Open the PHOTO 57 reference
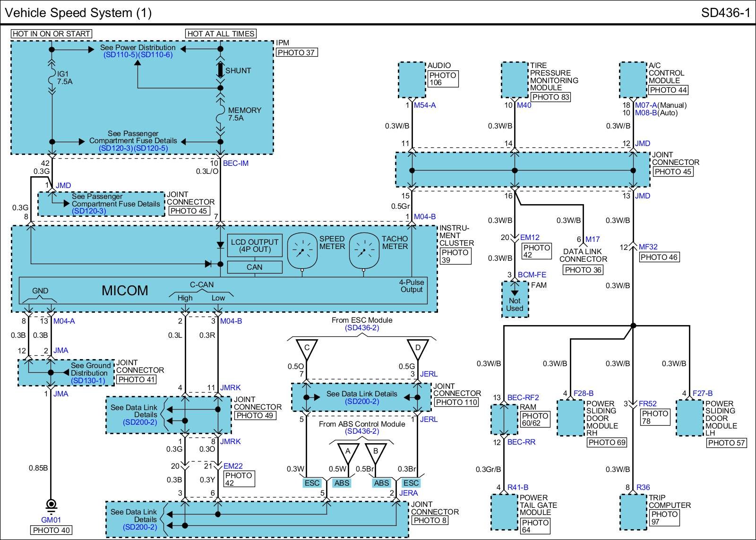Screen dimensions: 756x540 pos(726,443)
